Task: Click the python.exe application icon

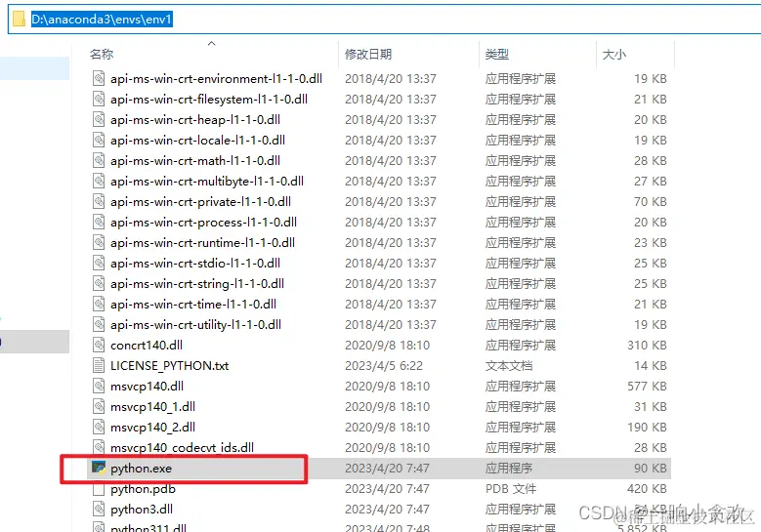Action: click(99, 468)
